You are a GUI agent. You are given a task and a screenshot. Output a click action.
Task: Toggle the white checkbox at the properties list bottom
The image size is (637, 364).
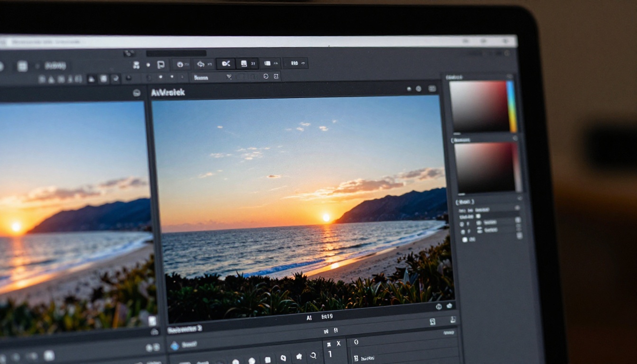464,240
